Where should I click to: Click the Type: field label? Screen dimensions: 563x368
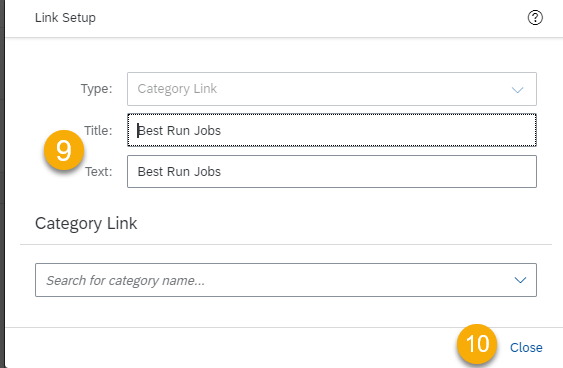coord(96,89)
